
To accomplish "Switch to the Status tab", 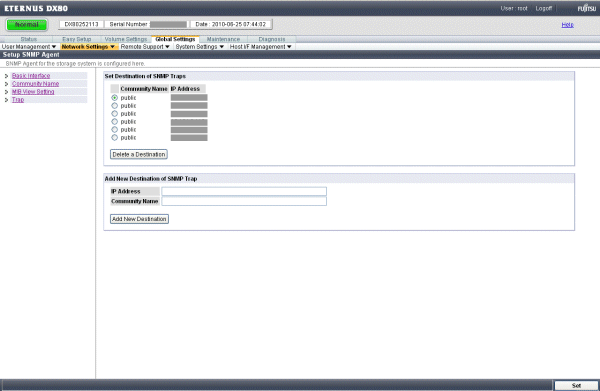I will click(x=29, y=39).
